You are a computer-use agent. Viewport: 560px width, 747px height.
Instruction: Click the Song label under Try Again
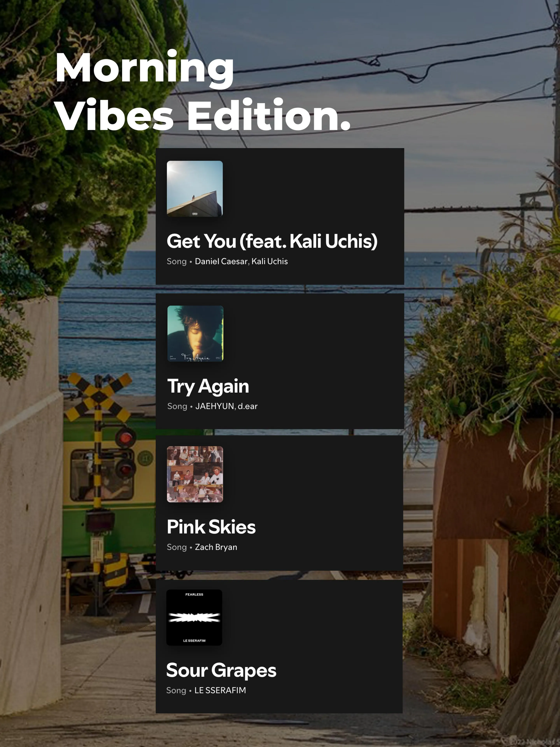177,406
